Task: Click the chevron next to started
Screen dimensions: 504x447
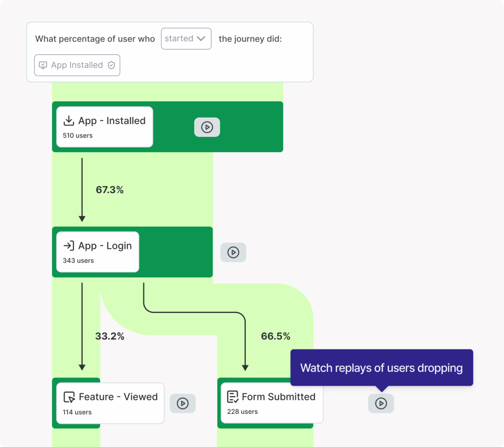Action: pyautogui.click(x=201, y=38)
